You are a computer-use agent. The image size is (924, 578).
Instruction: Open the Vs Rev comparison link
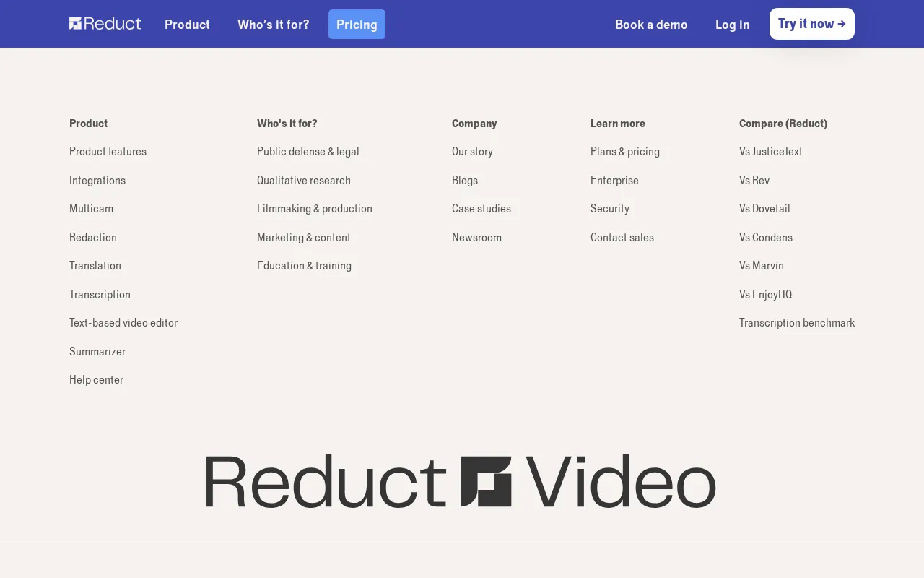[754, 181]
